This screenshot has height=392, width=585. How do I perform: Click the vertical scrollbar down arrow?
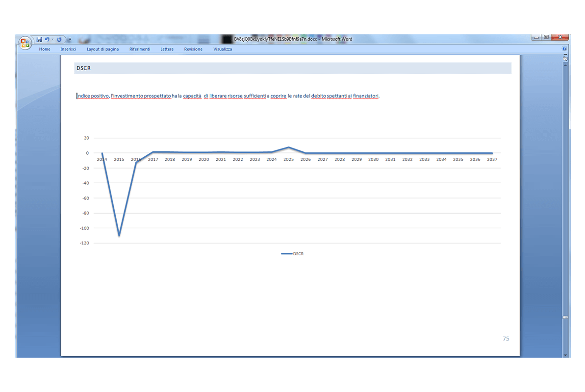coord(565,355)
